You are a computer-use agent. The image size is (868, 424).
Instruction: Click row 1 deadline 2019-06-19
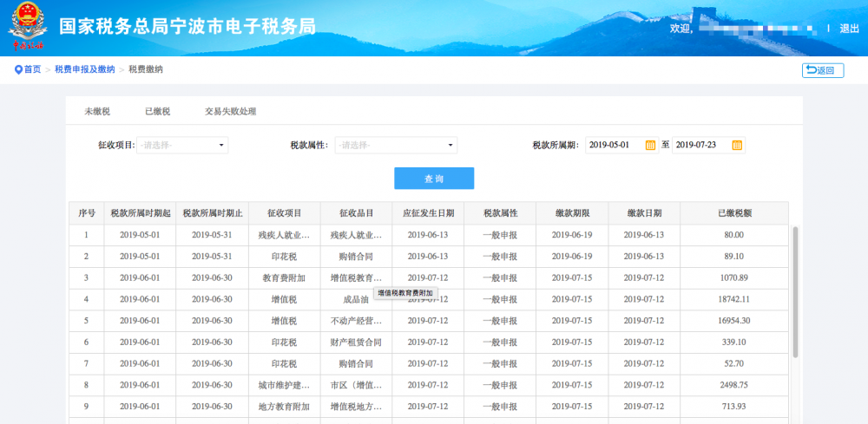[x=572, y=235]
